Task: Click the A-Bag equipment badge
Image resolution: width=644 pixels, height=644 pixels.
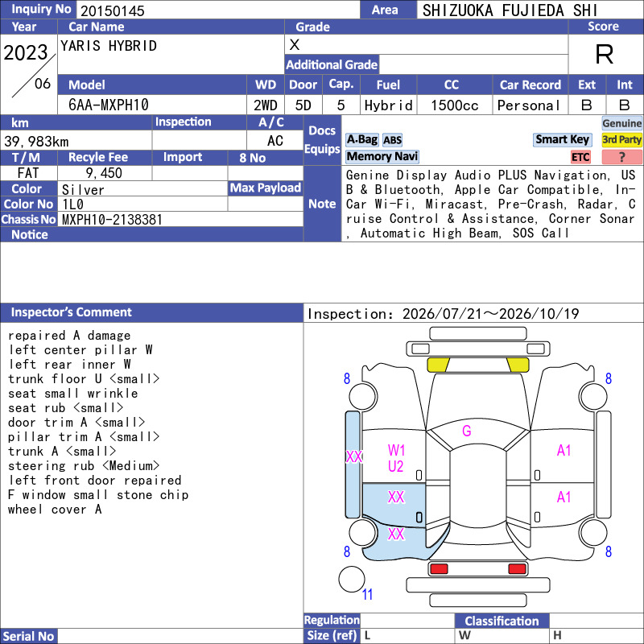Action: tap(361, 139)
